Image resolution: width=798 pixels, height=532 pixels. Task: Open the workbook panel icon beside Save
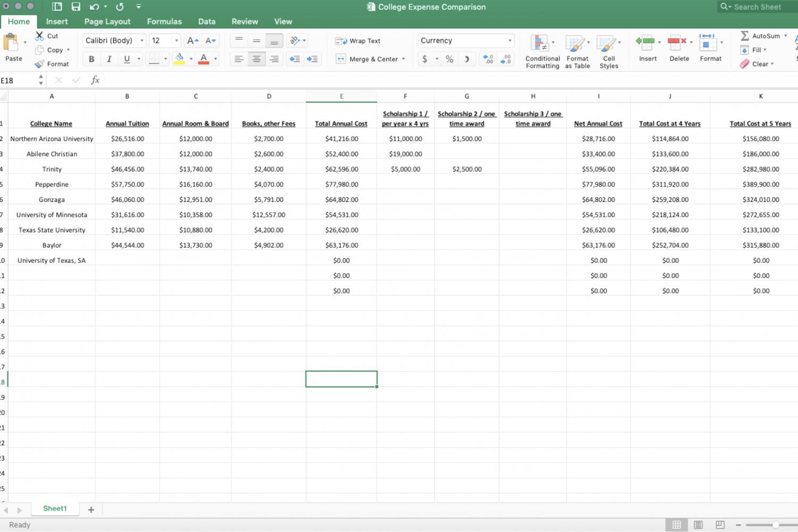(57, 7)
